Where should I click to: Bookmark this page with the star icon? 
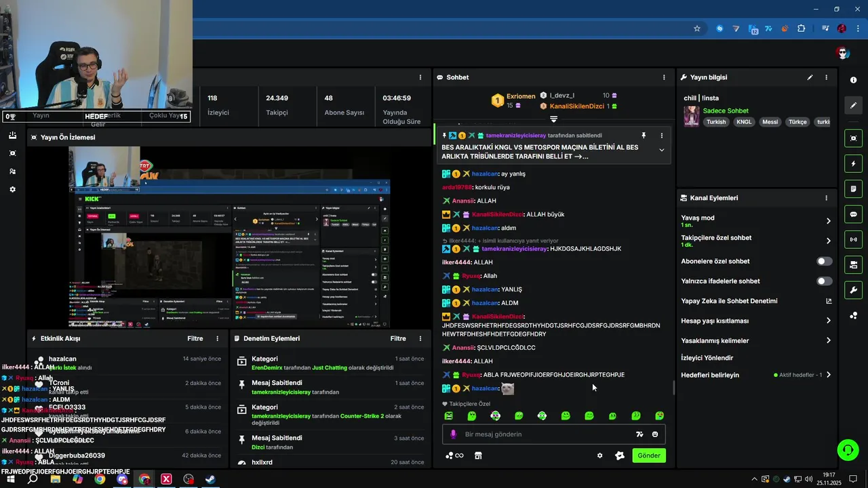(696, 28)
